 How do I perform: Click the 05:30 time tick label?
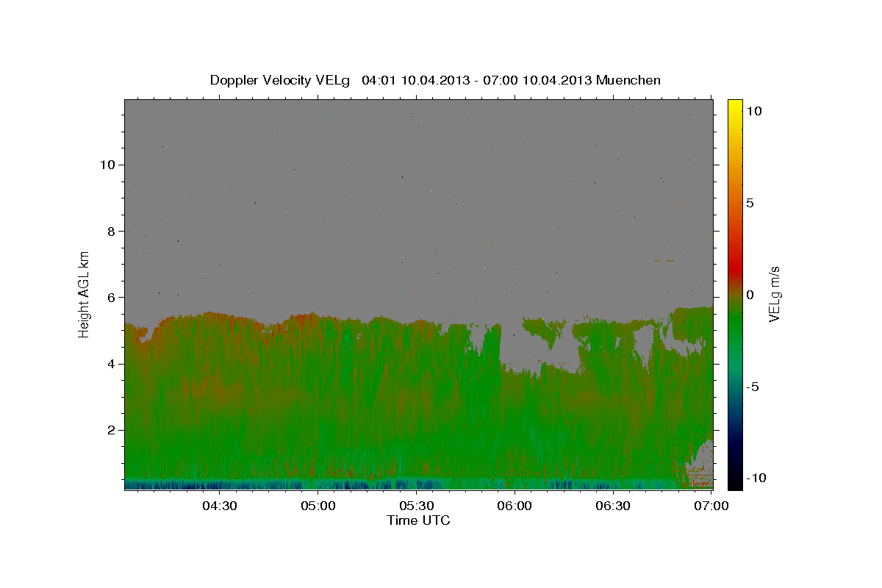tap(417, 506)
